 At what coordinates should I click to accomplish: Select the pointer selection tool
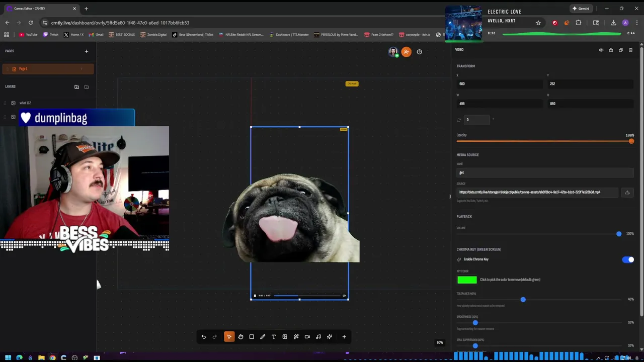coord(229,337)
